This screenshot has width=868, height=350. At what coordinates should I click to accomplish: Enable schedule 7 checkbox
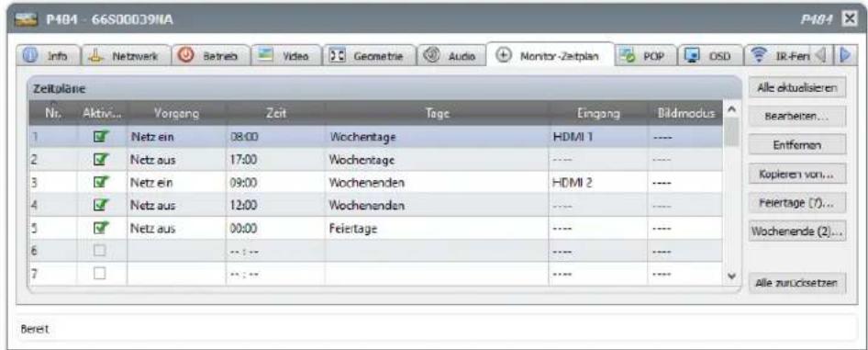[x=100, y=274]
